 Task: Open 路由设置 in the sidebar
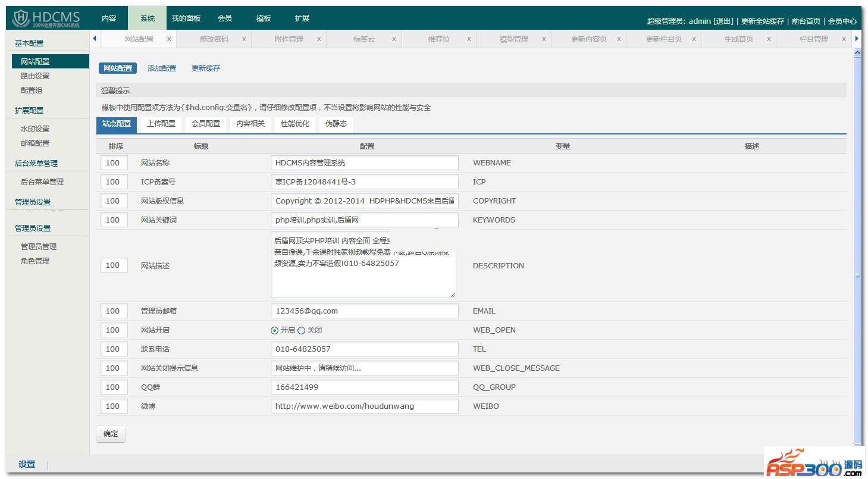35,76
